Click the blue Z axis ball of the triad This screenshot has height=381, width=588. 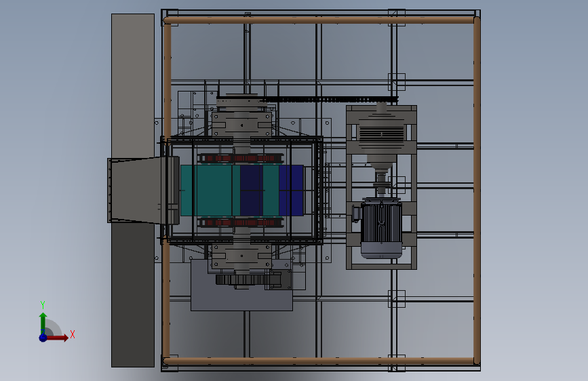pos(43,338)
